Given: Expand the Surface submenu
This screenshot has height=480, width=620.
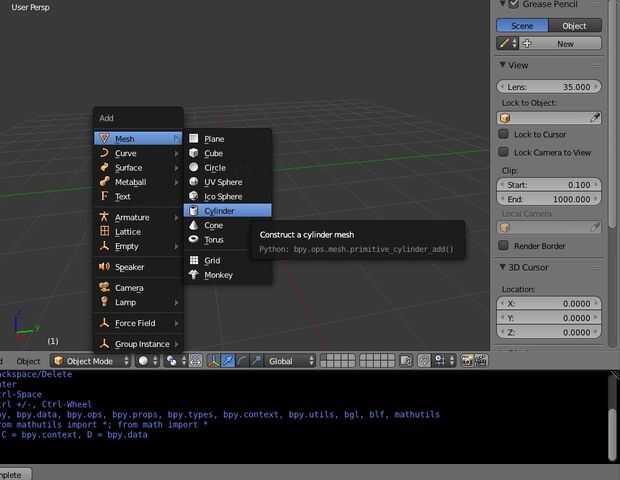Looking at the screenshot, I should tap(138, 168).
